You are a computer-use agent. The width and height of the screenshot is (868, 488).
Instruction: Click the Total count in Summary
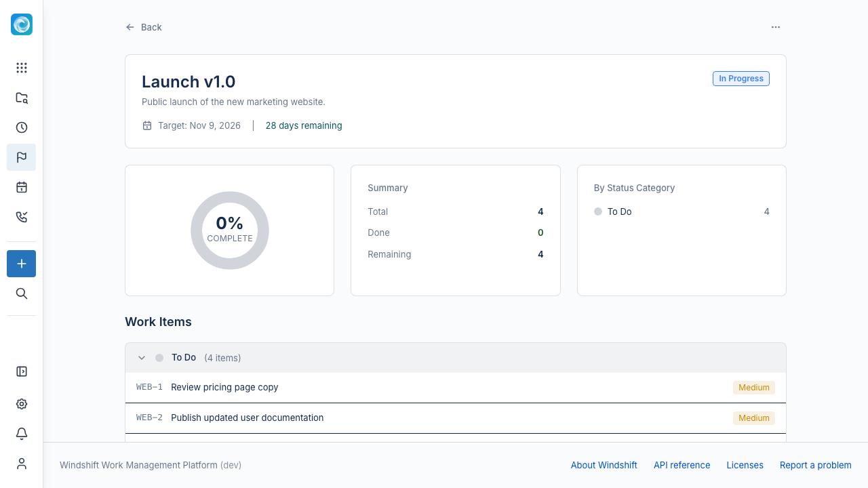coord(540,211)
